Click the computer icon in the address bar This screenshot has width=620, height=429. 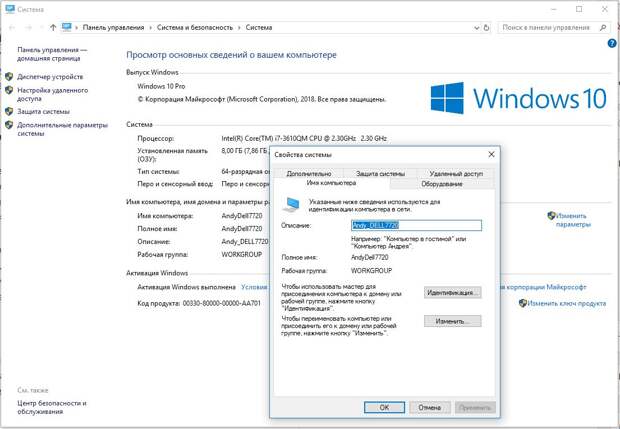pyautogui.click(x=67, y=27)
